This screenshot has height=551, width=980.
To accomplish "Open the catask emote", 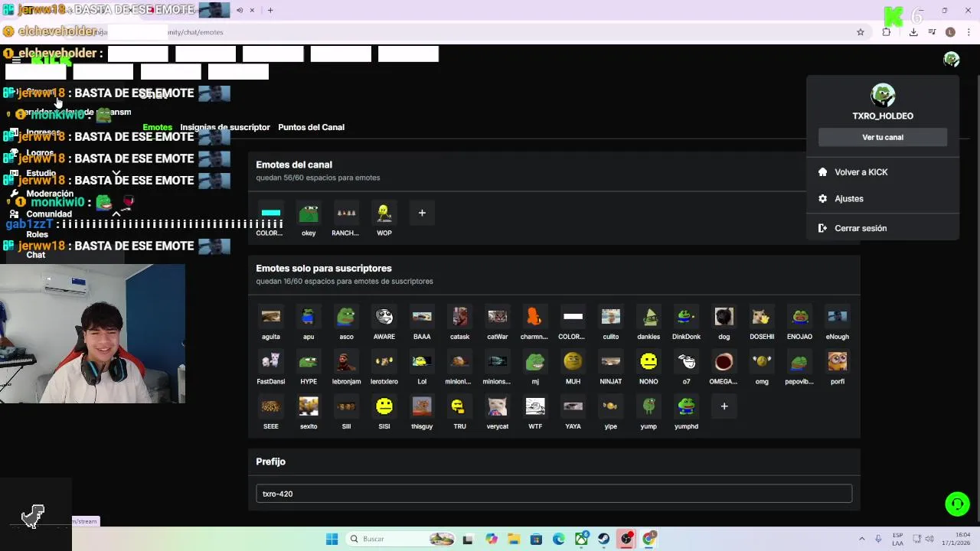I will [459, 317].
